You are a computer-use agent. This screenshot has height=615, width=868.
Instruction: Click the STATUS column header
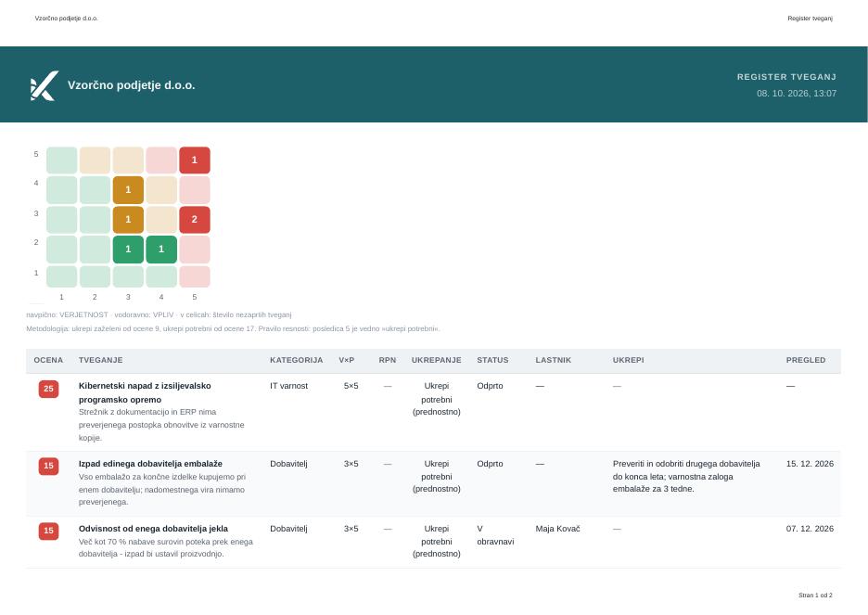point(492,360)
